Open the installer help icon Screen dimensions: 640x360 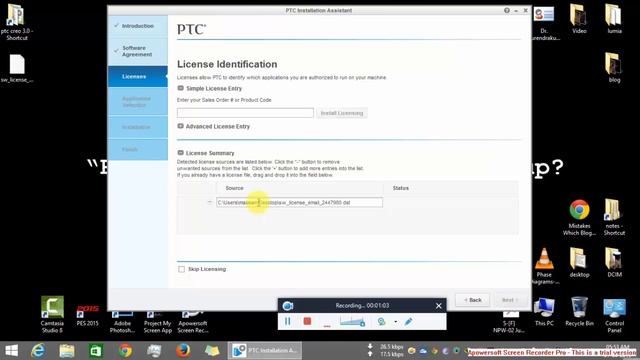click(507, 10)
